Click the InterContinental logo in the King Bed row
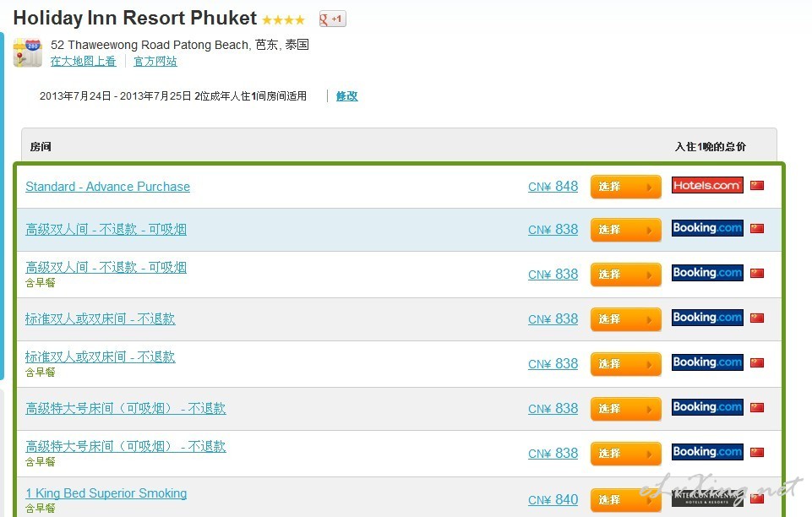 pyautogui.click(x=707, y=498)
